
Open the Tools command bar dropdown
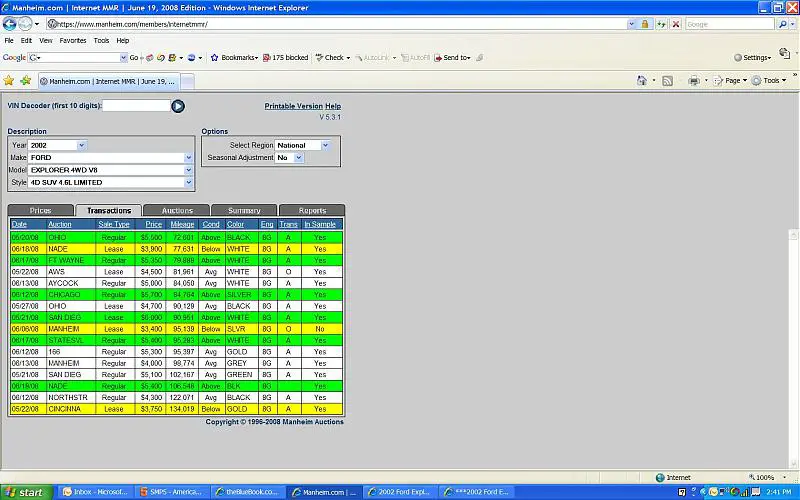pyautogui.click(x=771, y=81)
